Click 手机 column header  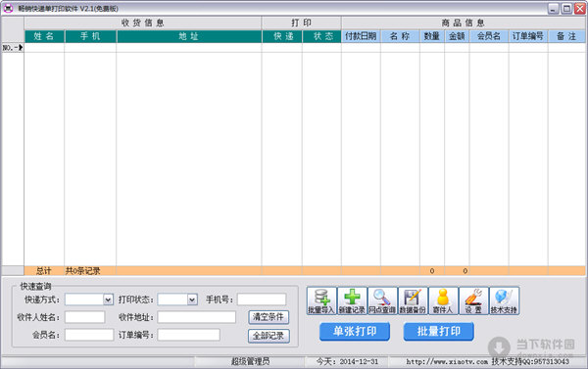coord(90,36)
